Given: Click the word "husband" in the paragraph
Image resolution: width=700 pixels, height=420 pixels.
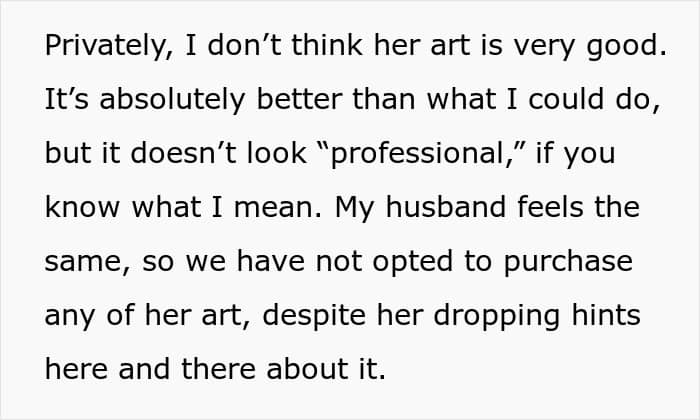Looking at the screenshot, I should pos(446,207).
